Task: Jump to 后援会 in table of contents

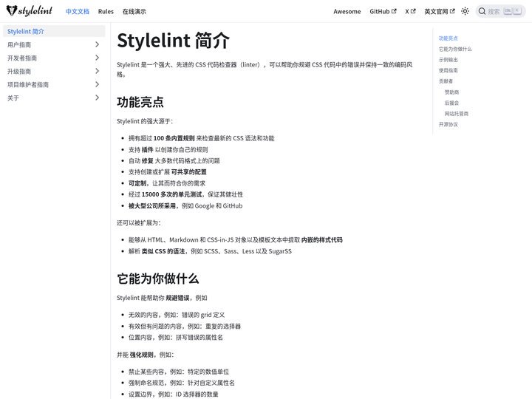Action: tap(451, 103)
